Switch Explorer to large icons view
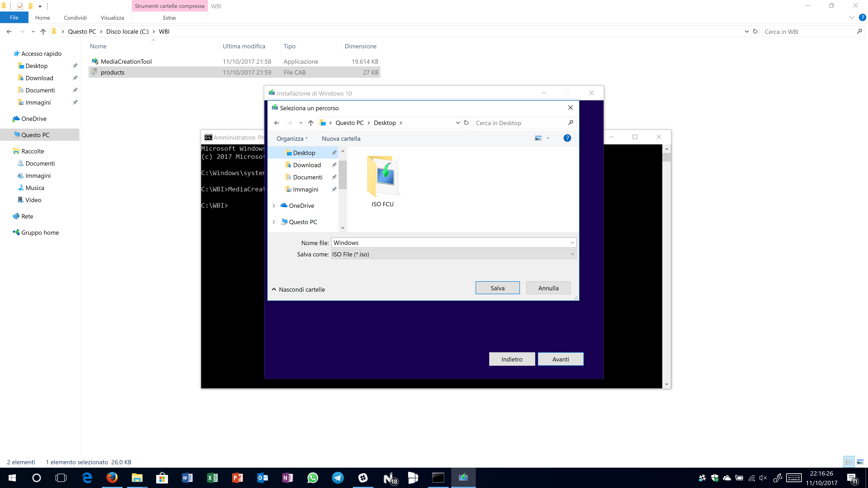The width and height of the screenshot is (868, 488). [860, 462]
